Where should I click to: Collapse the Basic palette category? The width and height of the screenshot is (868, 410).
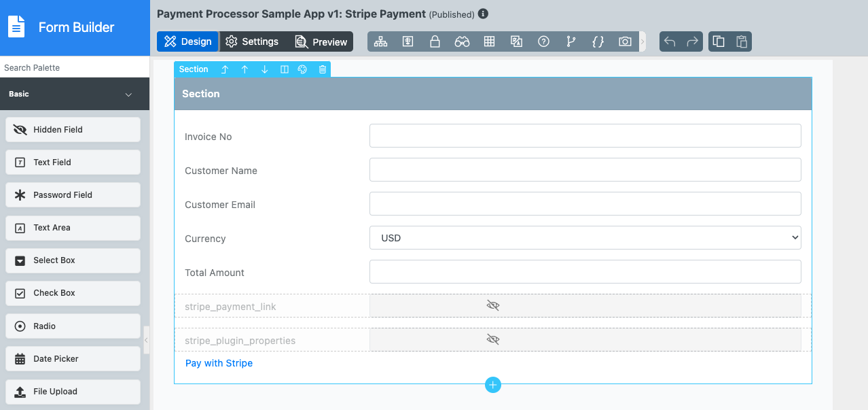[x=128, y=95]
